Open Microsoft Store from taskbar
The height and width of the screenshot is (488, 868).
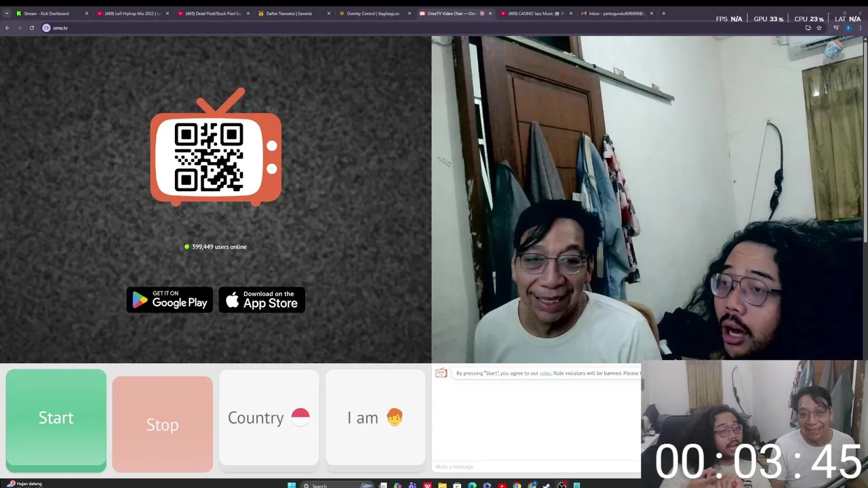[457, 485]
